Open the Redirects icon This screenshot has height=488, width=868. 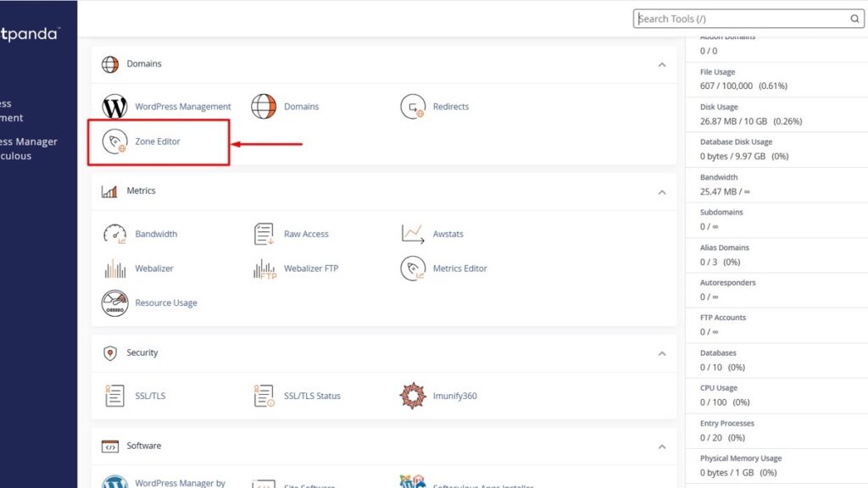coord(413,106)
